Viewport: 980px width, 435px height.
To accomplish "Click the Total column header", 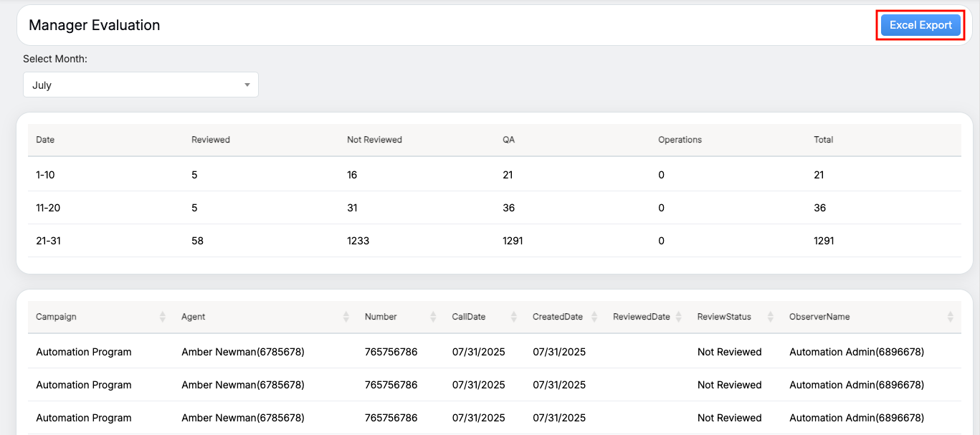I will 823,140.
